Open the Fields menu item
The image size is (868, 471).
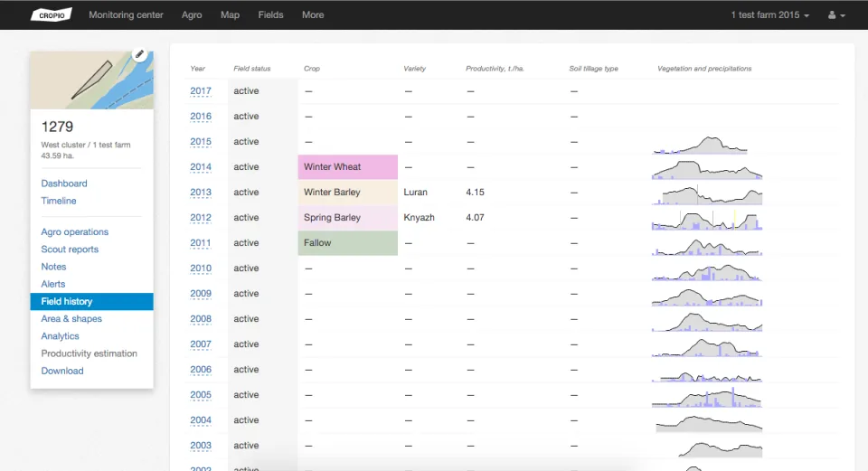tap(270, 15)
